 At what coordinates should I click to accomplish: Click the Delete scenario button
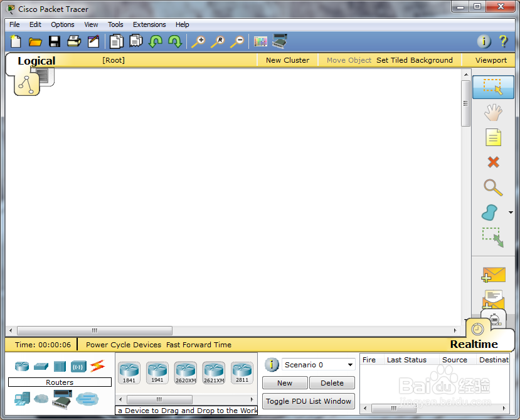[332, 383]
